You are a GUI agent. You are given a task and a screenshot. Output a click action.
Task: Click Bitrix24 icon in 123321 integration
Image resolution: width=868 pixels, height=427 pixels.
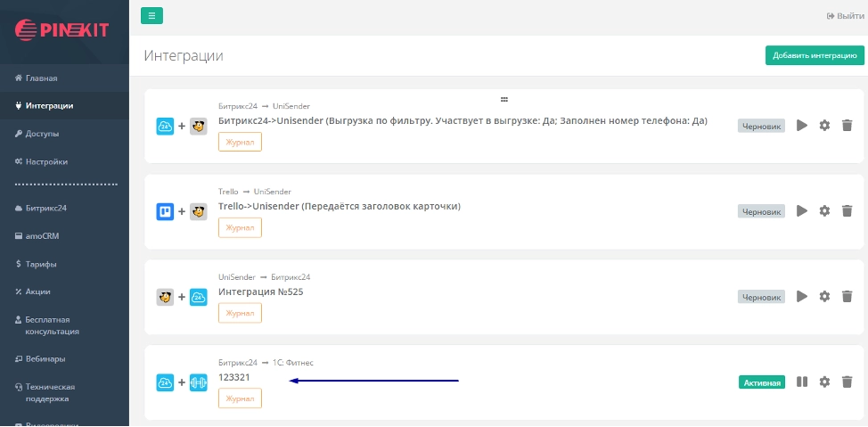165,382
